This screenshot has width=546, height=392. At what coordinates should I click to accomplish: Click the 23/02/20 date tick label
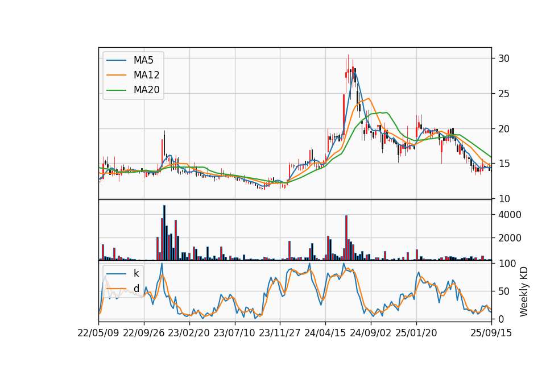(189, 333)
